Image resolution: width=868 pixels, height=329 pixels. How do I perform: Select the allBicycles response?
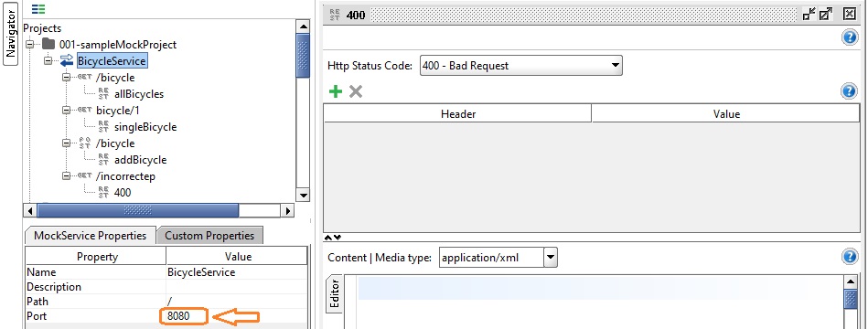pyautogui.click(x=138, y=94)
